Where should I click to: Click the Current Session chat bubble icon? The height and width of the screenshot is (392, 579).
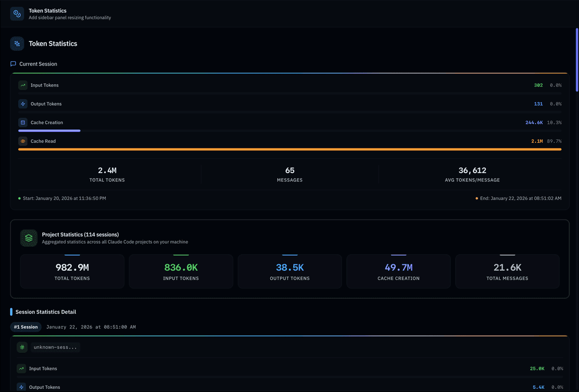point(13,64)
